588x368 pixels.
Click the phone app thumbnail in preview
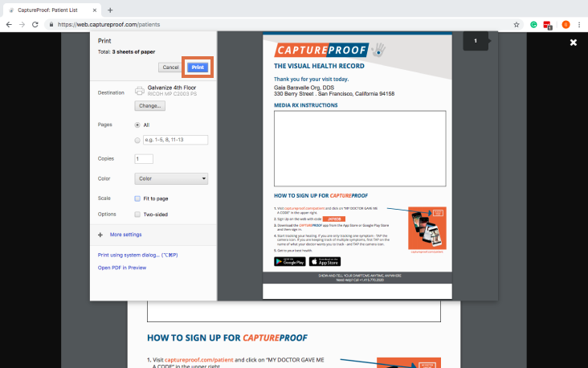click(x=427, y=228)
